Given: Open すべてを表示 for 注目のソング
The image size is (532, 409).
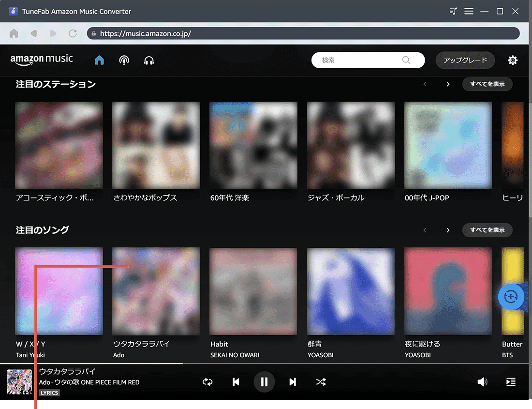Looking at the screenshot, I should click(487, 230).
